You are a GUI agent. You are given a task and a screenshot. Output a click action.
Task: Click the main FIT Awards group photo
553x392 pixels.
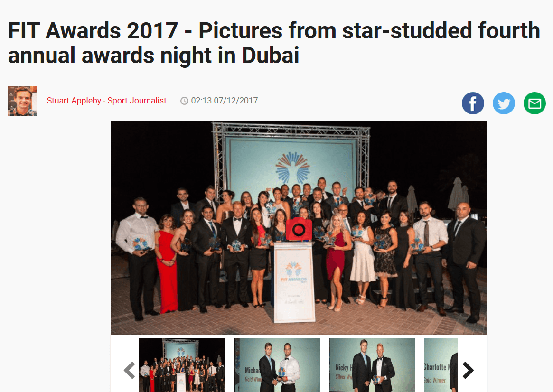pos(299,228)
